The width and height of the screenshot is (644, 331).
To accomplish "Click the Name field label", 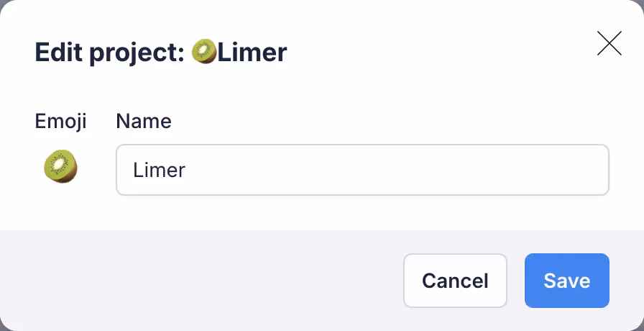I will 144,122.
